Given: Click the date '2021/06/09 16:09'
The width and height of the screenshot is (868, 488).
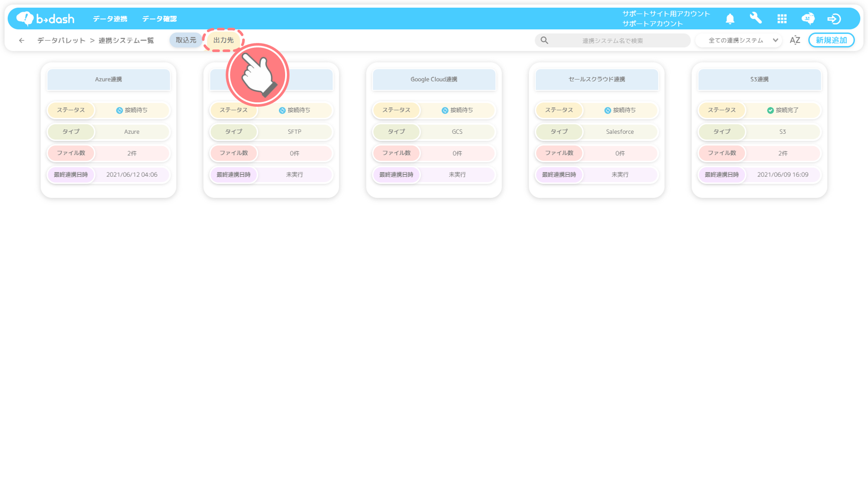Looking at the screenshot, I should pyautogui.click(x=783, y=175).
